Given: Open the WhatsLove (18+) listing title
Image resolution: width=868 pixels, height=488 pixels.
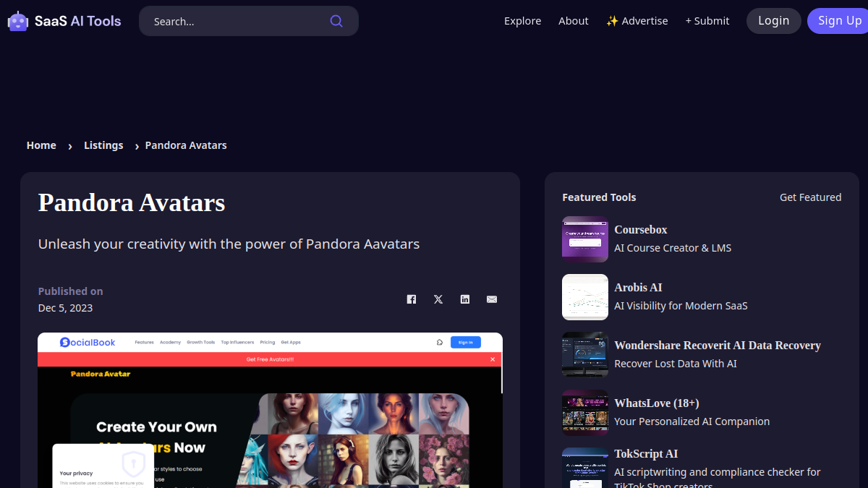Looking at the screenshot, I should coord(657,403).
